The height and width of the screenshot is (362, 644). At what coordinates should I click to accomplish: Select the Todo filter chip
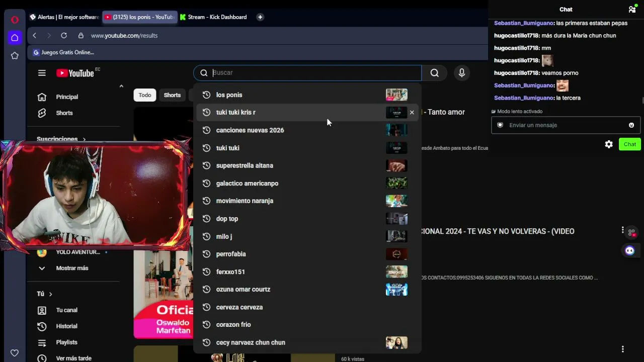pyautogui.click(x=145, y=95)
